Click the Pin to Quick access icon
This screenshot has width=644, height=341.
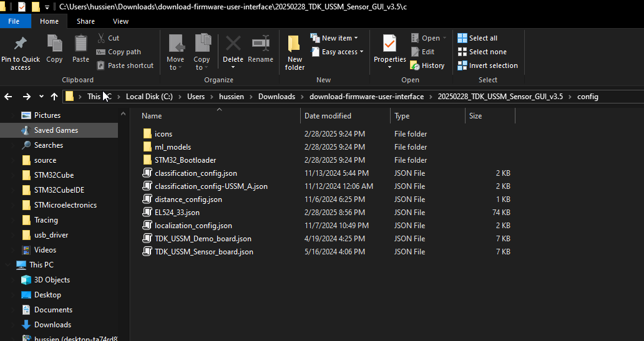tap(20, 45)
